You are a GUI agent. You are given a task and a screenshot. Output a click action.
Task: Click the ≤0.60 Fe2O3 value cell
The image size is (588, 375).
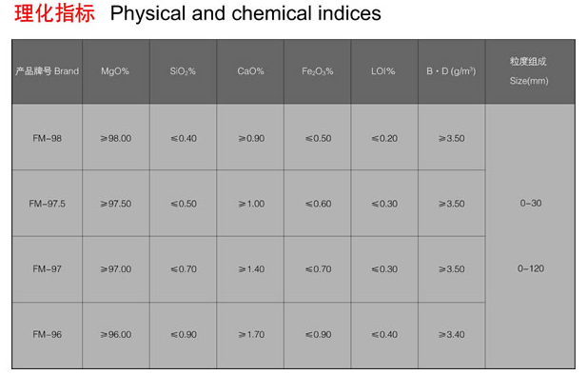pyautogui.click(x=319, y=204)
